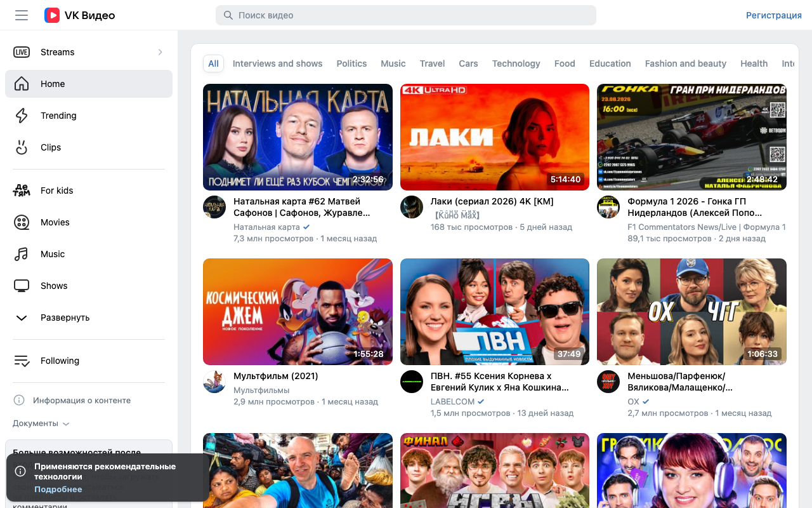The width and height of the screenshot is (812, 508).
Task: Play the Натальная карта thumbnail
Action: pos(298,137)
